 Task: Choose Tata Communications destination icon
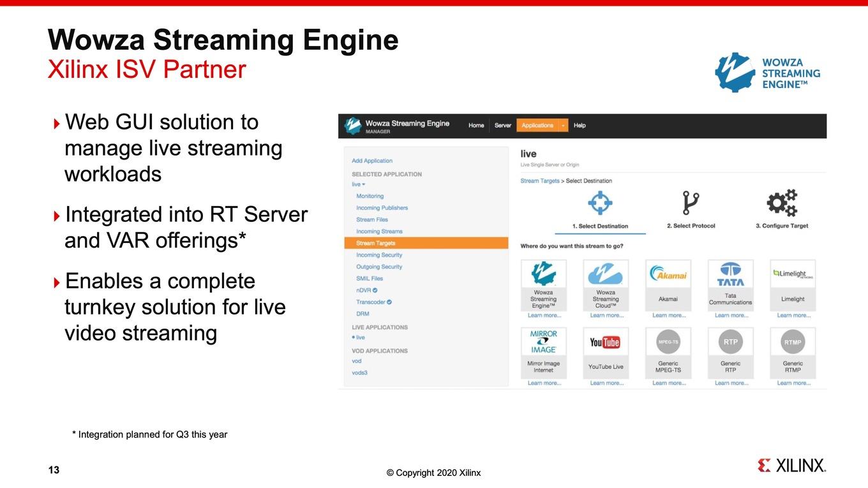tap(731, 274)
